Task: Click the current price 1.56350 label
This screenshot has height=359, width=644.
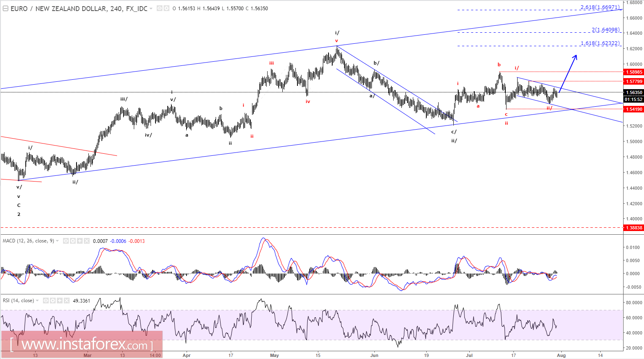Action: click(634, 92)
